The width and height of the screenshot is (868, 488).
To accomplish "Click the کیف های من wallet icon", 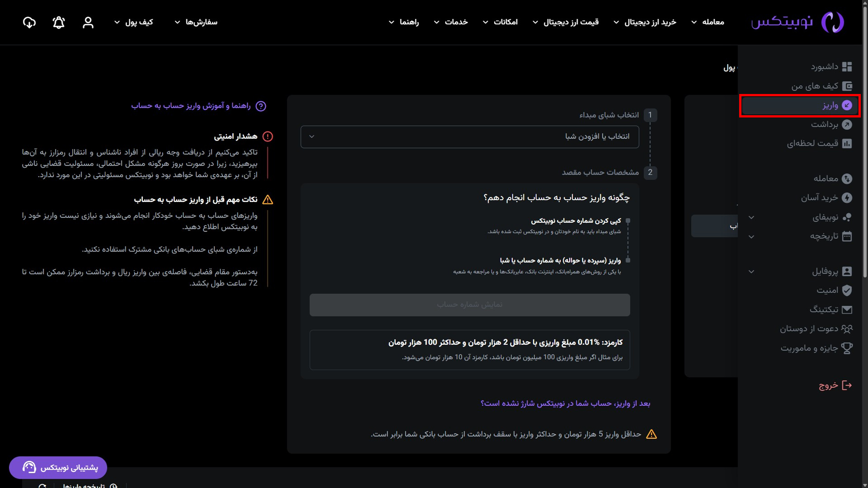I will pos(847,86).
